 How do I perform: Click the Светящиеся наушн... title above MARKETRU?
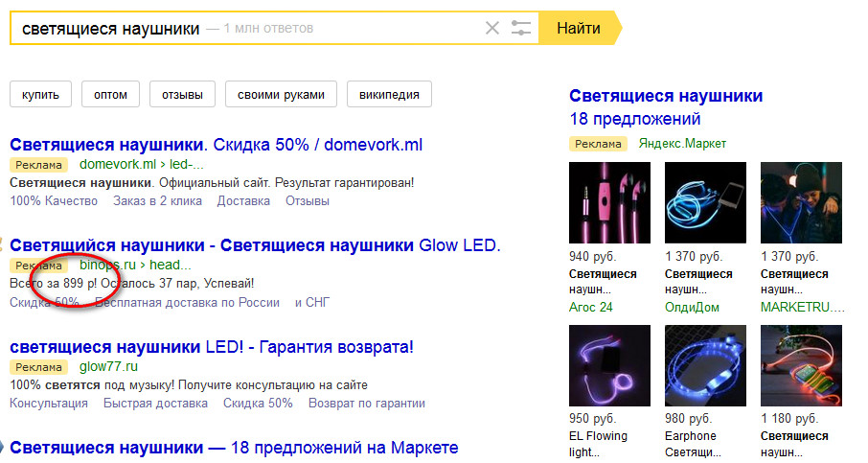(x=794, y=282)
